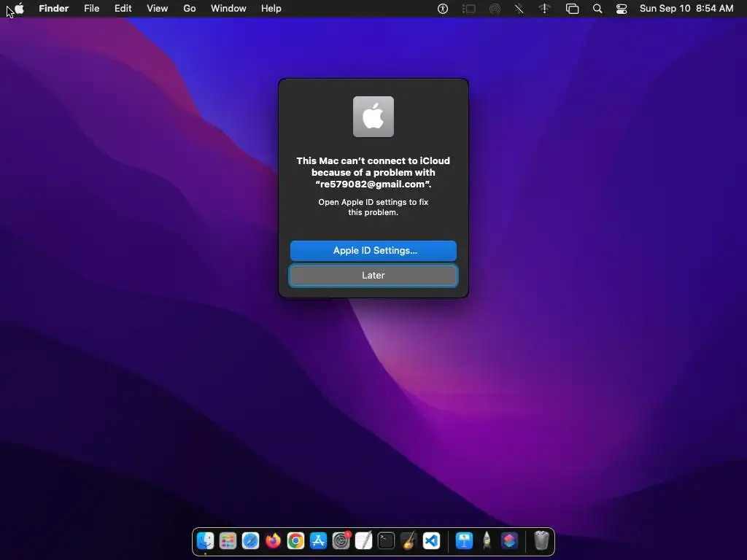Open the rocket app in the Dock
This screenshot has height=560, width=747.
click(x=487, y=541)
